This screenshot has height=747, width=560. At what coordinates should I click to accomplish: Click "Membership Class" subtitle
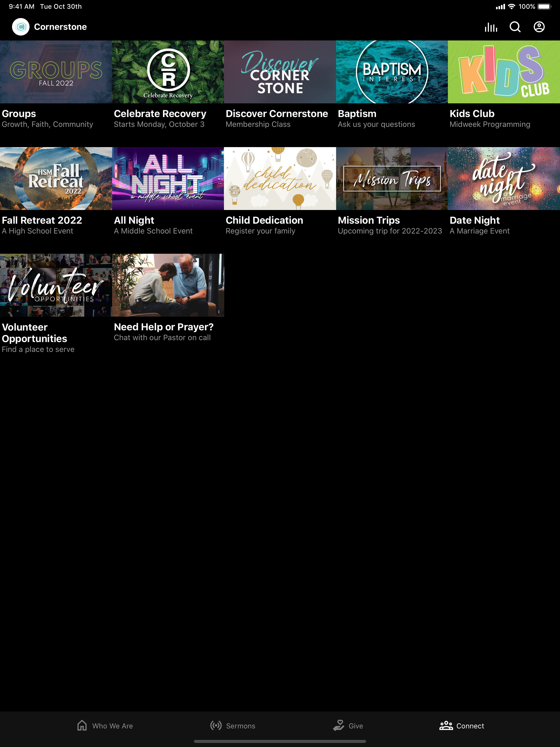tap(258, 124)
